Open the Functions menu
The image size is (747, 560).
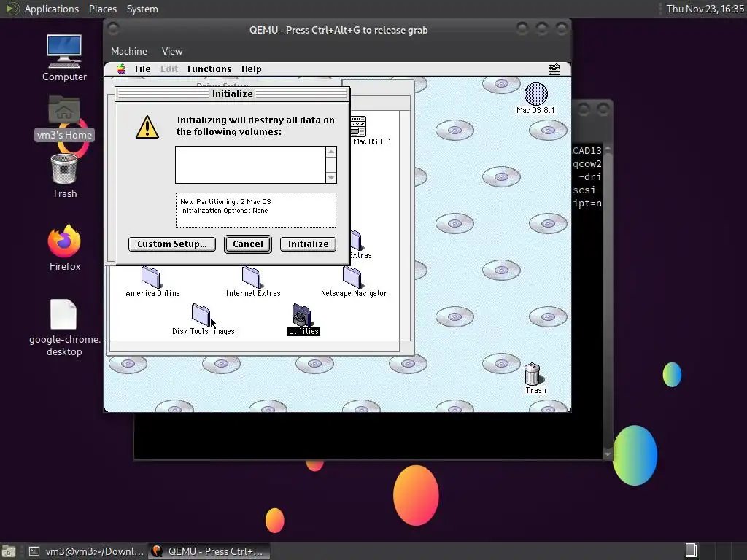click(209, 69)
